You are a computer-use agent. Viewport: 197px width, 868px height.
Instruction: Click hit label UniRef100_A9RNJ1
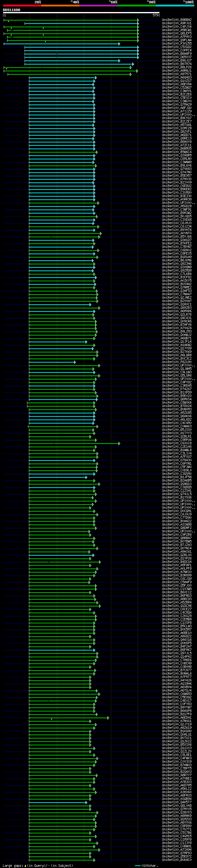click(177, 71)
